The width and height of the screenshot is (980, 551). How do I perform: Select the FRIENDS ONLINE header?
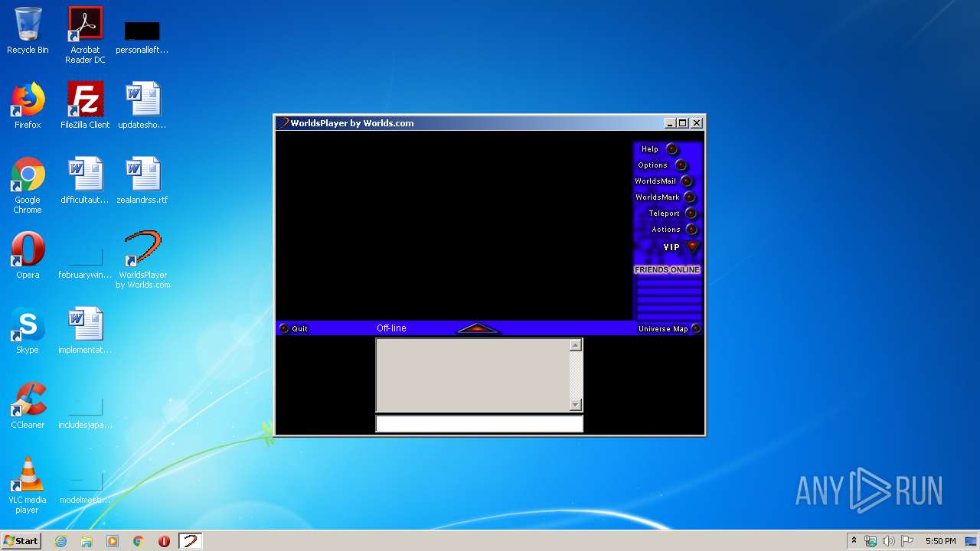[667, 270]
